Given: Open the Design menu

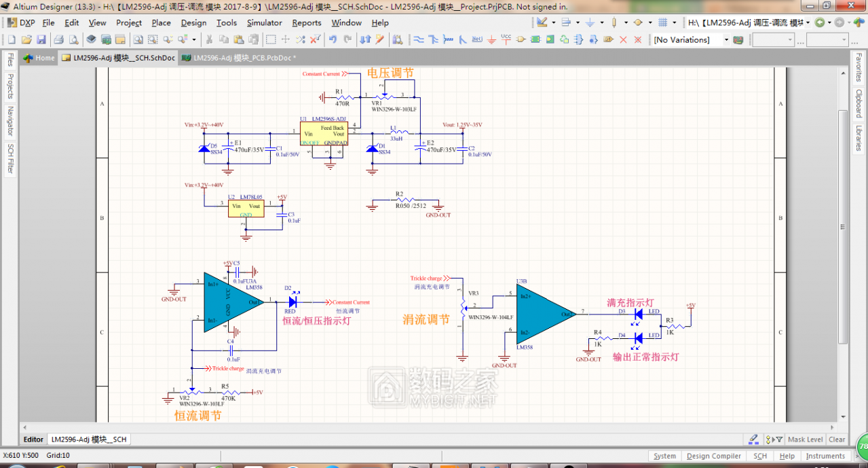Looking at the screenshot, I should point(193,22).
